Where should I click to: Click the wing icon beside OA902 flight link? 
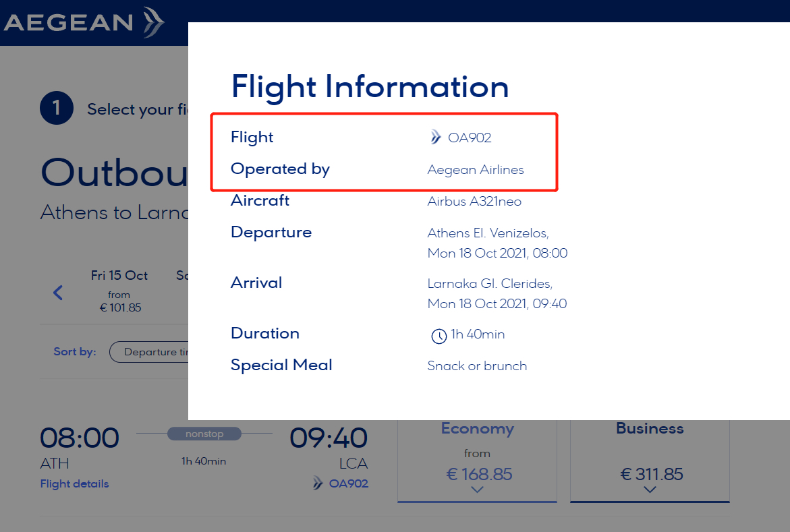point(317,483)
